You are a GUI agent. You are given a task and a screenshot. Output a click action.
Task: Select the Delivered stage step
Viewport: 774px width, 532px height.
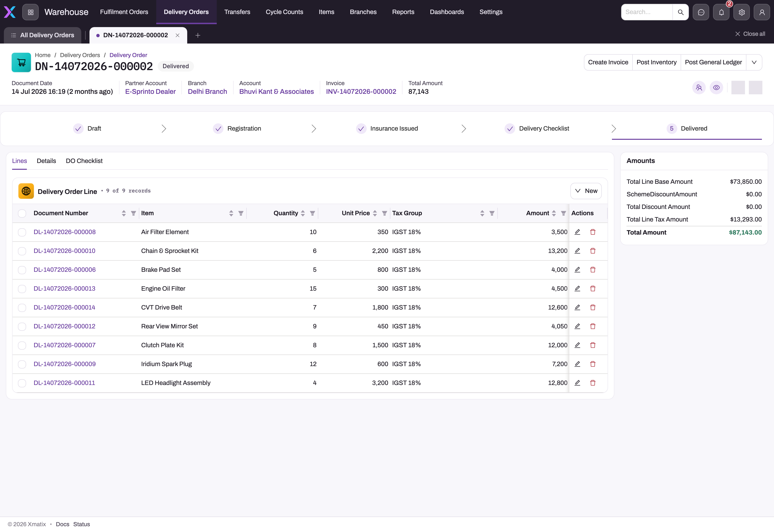click(x=687, y=129)
